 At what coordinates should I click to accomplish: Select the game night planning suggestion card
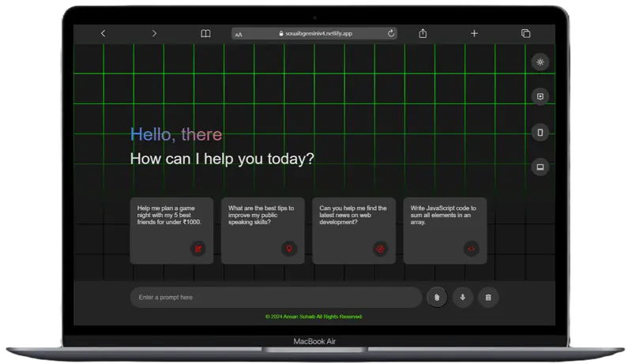click(x=171, y=231)
